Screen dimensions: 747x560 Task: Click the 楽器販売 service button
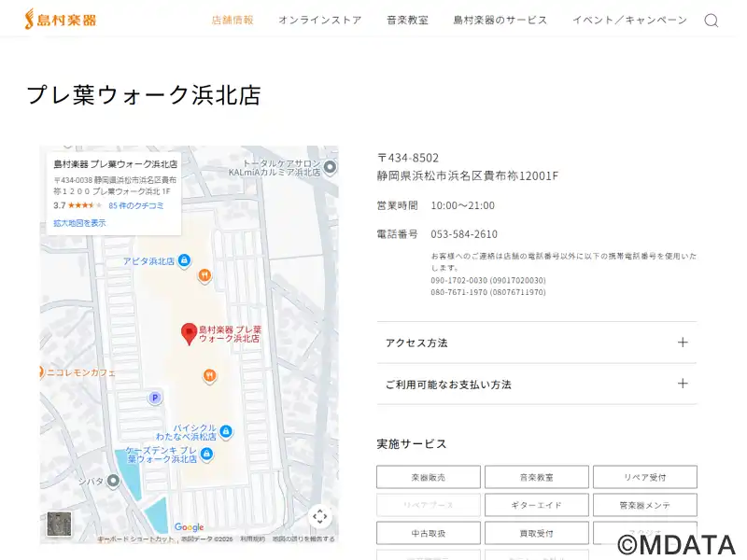point(429,477)
